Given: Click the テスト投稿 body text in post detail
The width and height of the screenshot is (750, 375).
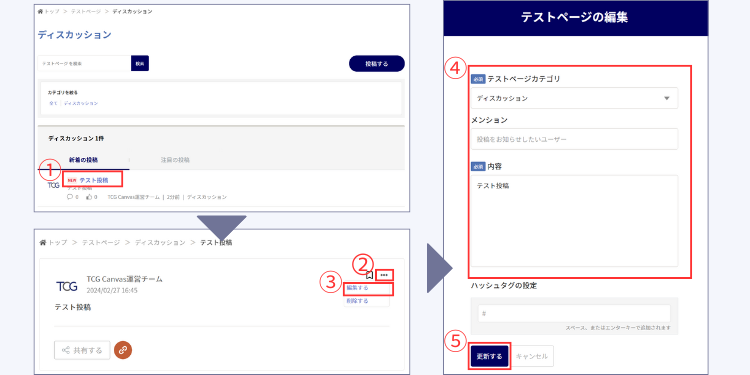Looking at the screenshot, I should point(73,307).
